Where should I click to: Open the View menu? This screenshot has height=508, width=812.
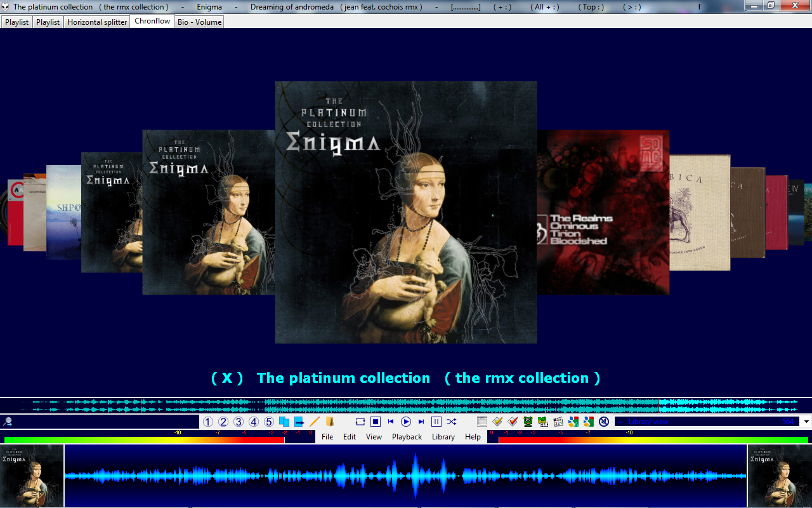[x=374, y=437]
